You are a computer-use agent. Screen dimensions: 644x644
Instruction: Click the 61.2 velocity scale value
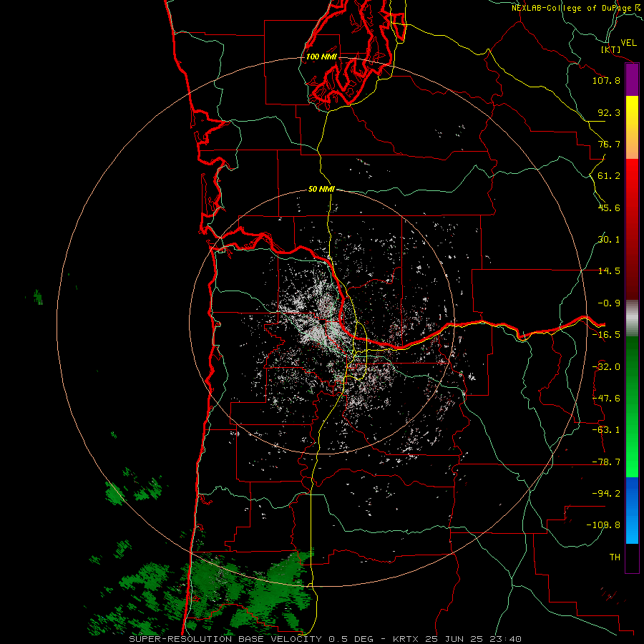tap(609, 176)
